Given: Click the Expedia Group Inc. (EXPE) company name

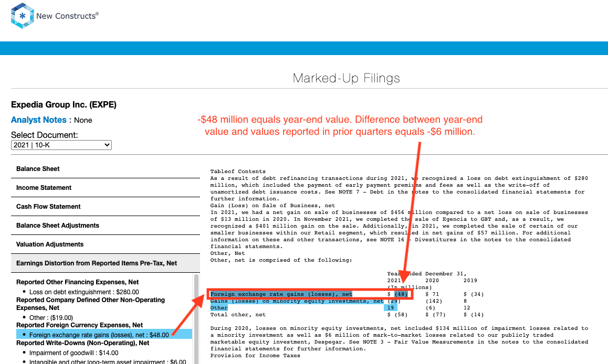Looking at the screenshot, I should tap(64, 104).
